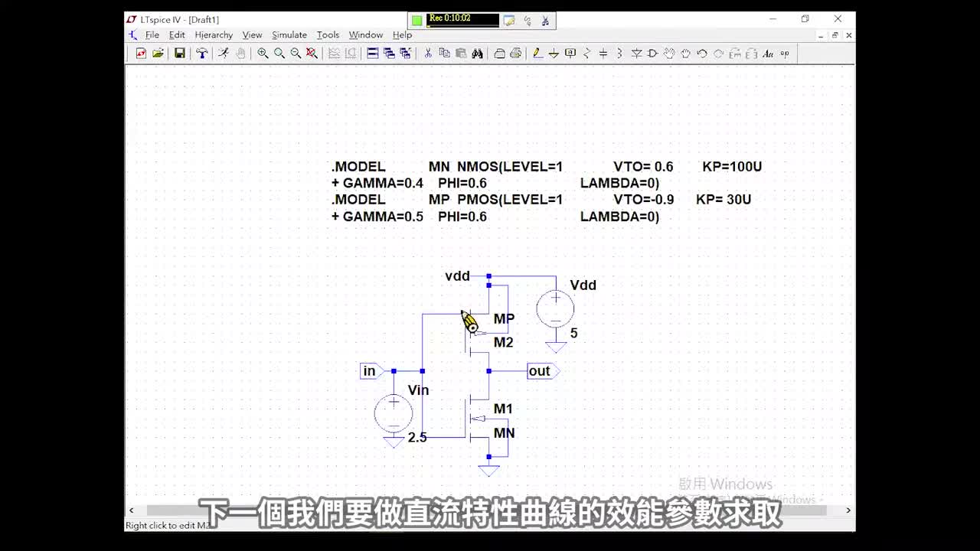Viewport: 980px width, 551px height.
Task: Copy with the duplicate icon
Action: tap(444, 53)
